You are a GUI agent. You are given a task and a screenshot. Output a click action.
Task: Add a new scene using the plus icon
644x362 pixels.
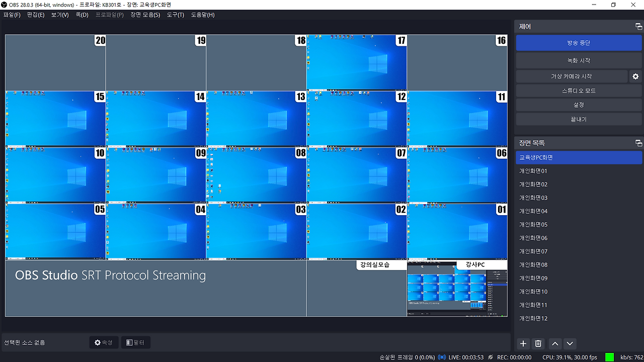click(x=523, y=343)
